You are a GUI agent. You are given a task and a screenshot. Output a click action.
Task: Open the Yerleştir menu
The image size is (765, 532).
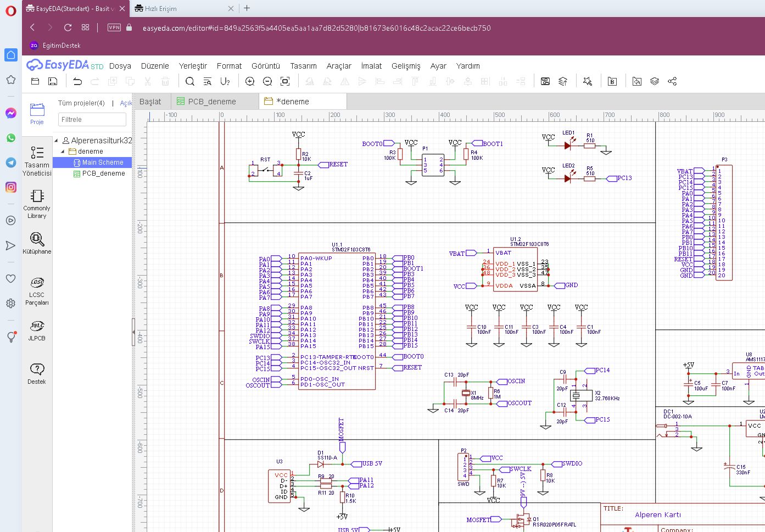pos(193,66)
